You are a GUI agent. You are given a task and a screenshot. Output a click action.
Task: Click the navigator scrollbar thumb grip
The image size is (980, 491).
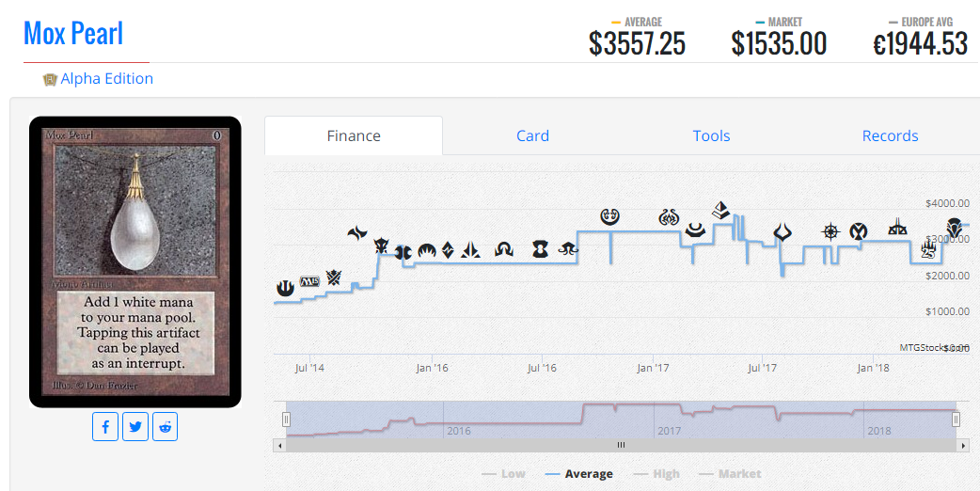coord(622,446)
